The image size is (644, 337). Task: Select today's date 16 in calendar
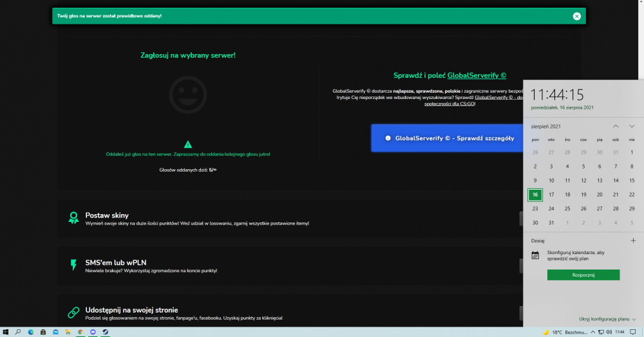coord(535,195)
